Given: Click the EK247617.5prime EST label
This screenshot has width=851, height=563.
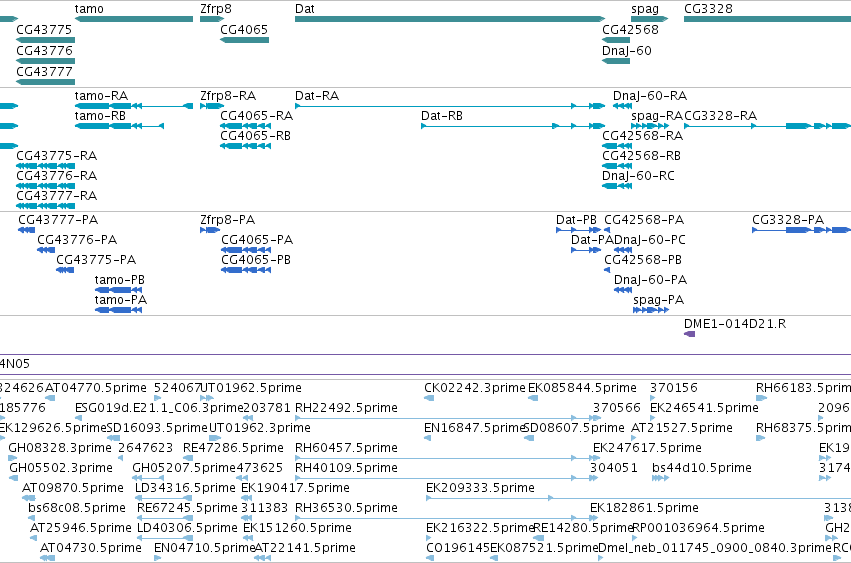Looking at the screenshot, I should [x=647, y=448].
